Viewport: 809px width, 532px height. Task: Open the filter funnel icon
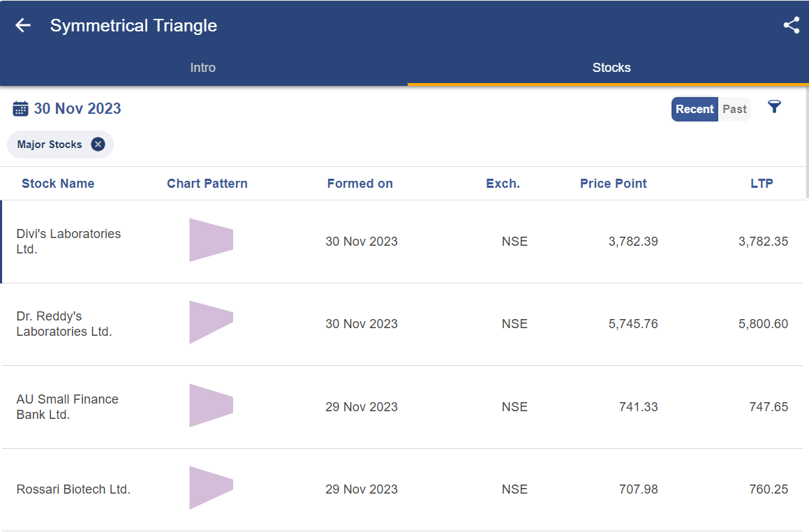coord(774,107)
